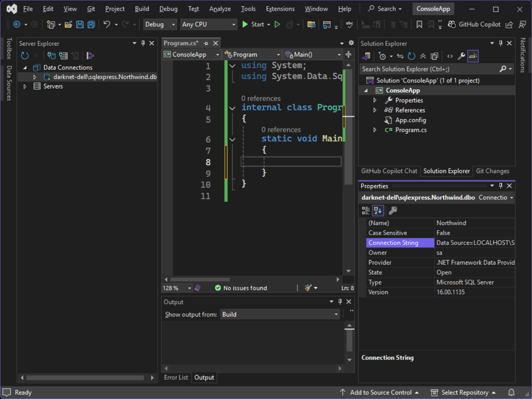Viewport: 532px width, 399px height.
Task: Click Connect to Server icon in Server Explorer
Action: click(x=63, y=55)
